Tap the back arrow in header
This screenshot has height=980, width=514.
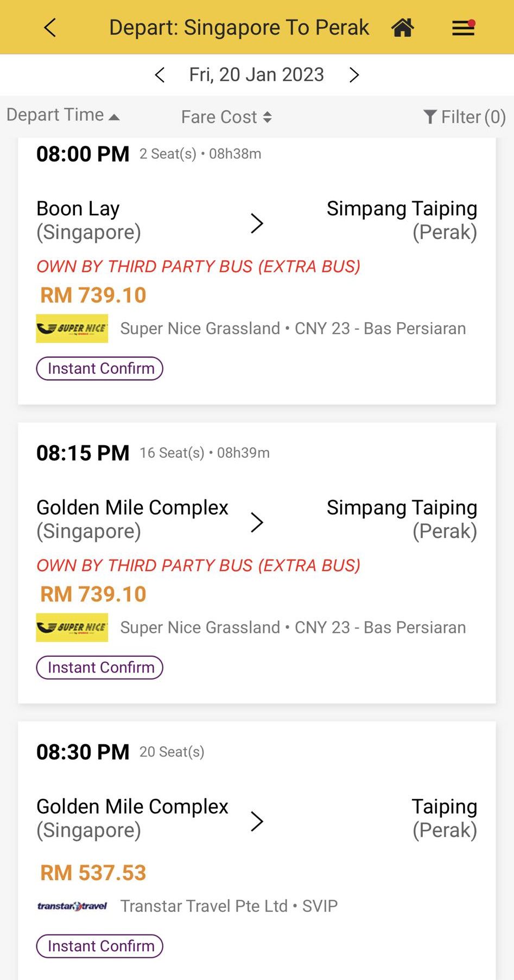coord(50,28)
